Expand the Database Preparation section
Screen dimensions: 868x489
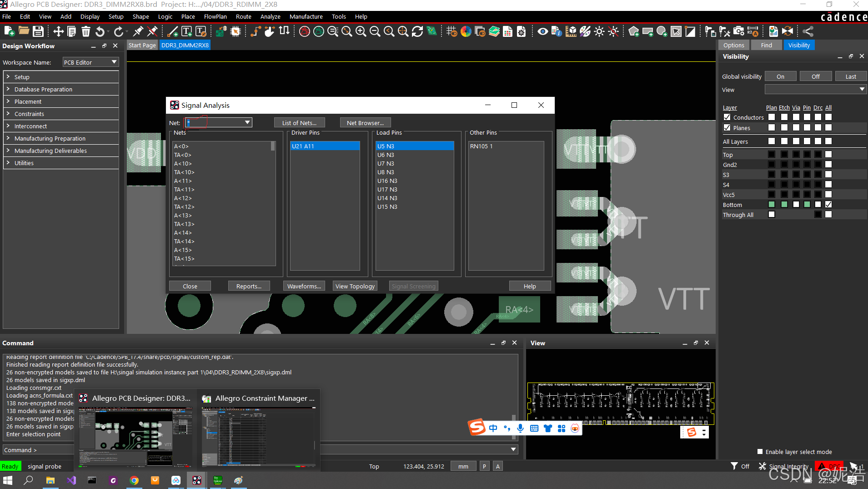[61, 89]
